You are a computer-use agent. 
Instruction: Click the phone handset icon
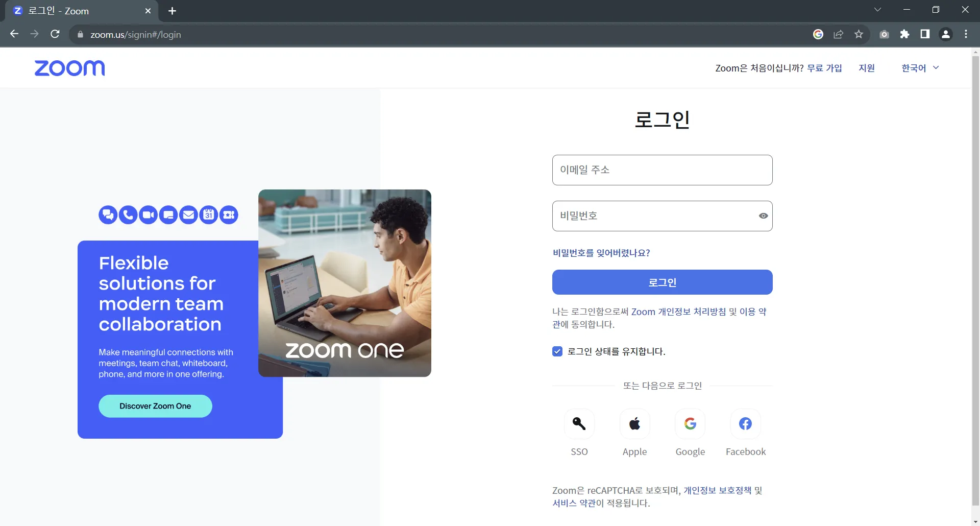(128, 215)
